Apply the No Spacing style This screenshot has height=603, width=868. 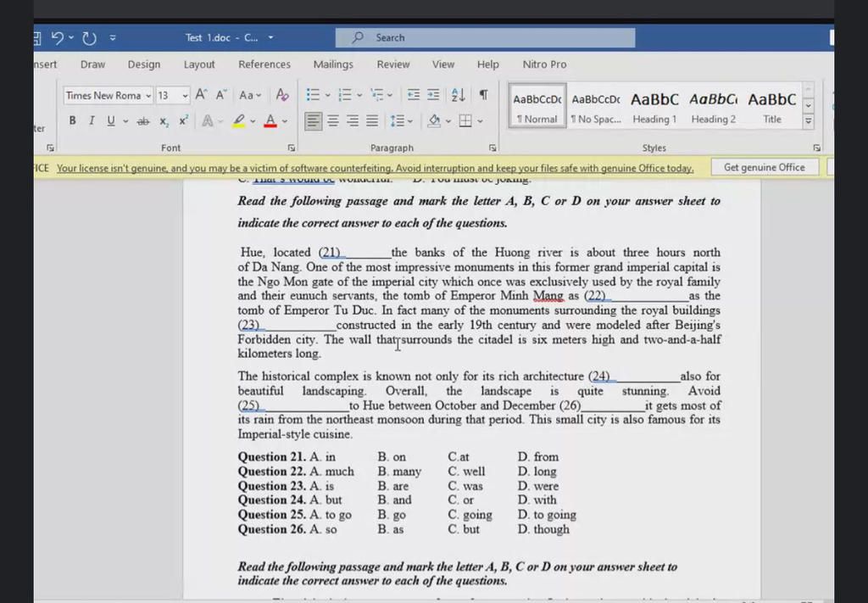click(x=596, y=106)
